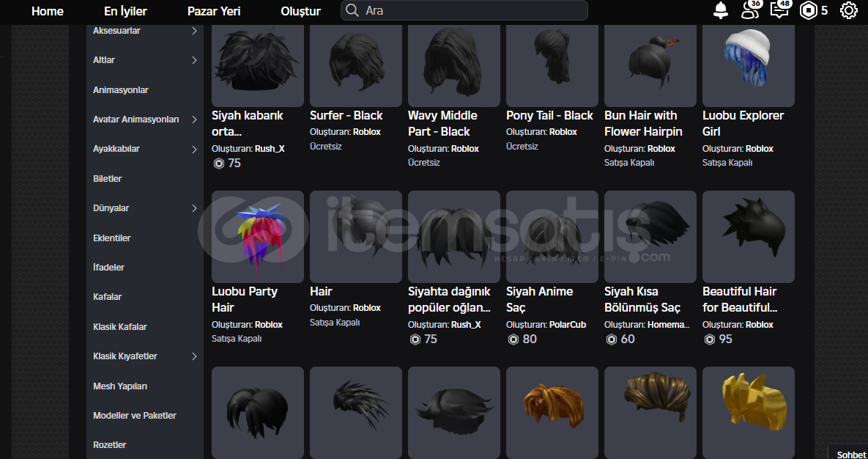The width and height of the screenshot is (868, 459).
Task: Select the Biletler category
Action: click(108, 178)
